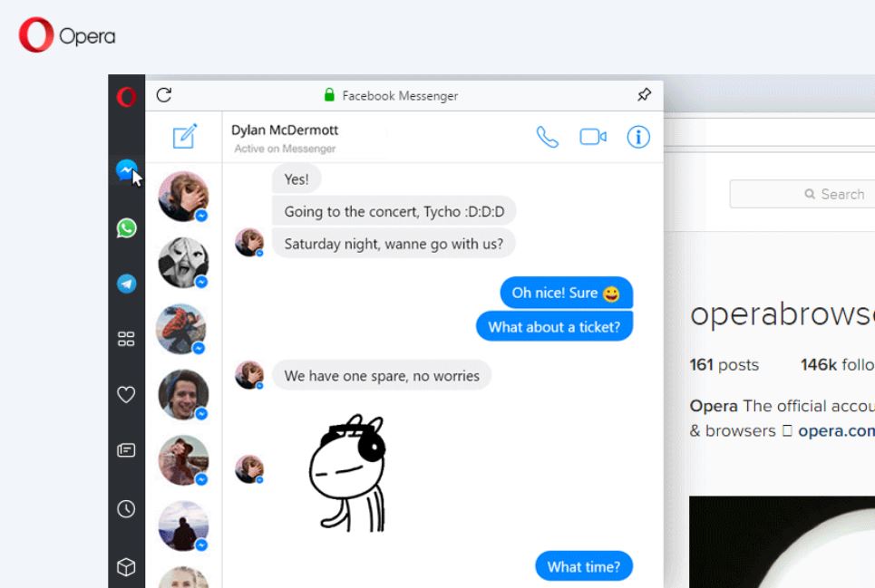Select the first contact avatar in the list
875x588 pixels.
pos(183,197)
